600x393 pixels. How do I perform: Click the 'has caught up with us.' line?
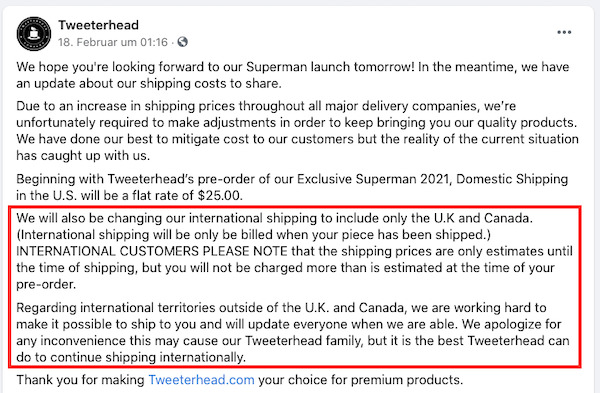point(83,155)
